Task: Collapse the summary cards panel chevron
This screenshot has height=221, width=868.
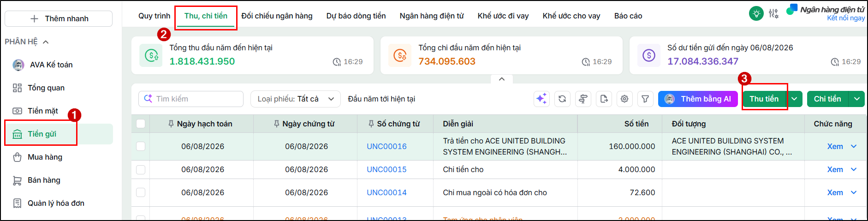Action: 502,79
